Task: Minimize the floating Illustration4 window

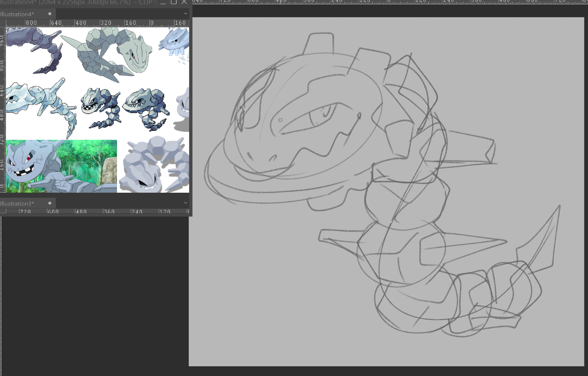Action: pos(163,2)
